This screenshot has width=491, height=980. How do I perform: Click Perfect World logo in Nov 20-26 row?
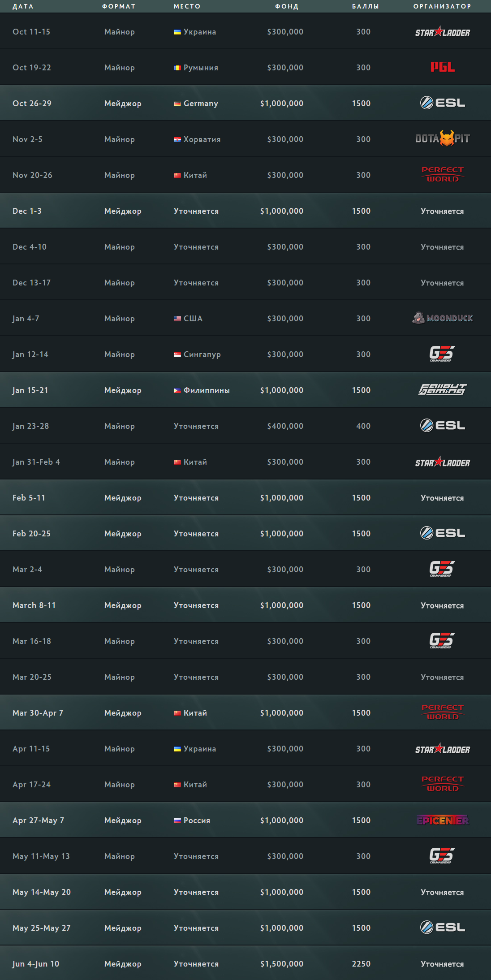[x=442, y=174]
